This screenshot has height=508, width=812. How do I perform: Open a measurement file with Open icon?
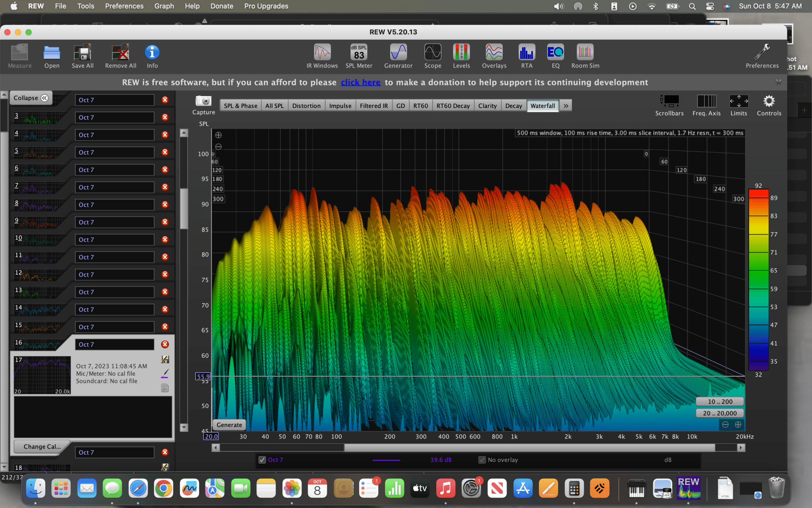[x=52, y=56]
